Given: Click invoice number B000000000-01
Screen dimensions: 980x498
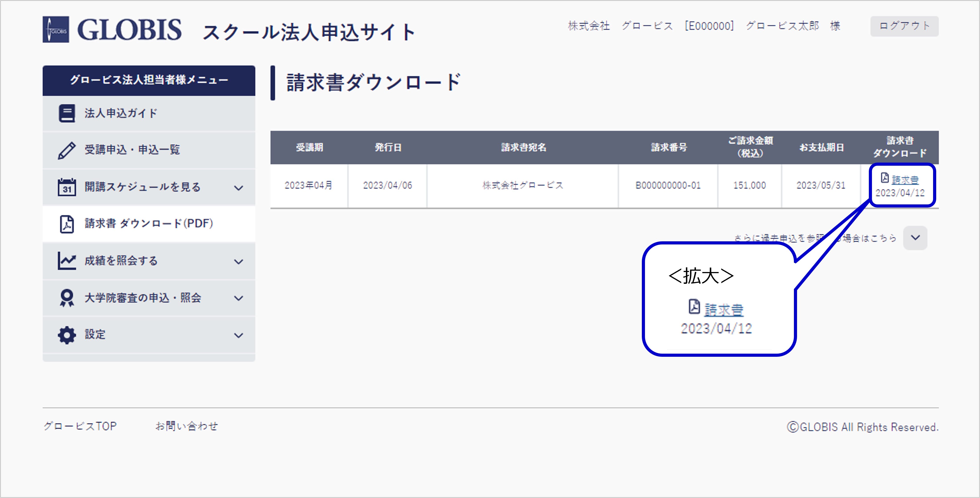Looking at the screenshot, I should click(668, 185).
